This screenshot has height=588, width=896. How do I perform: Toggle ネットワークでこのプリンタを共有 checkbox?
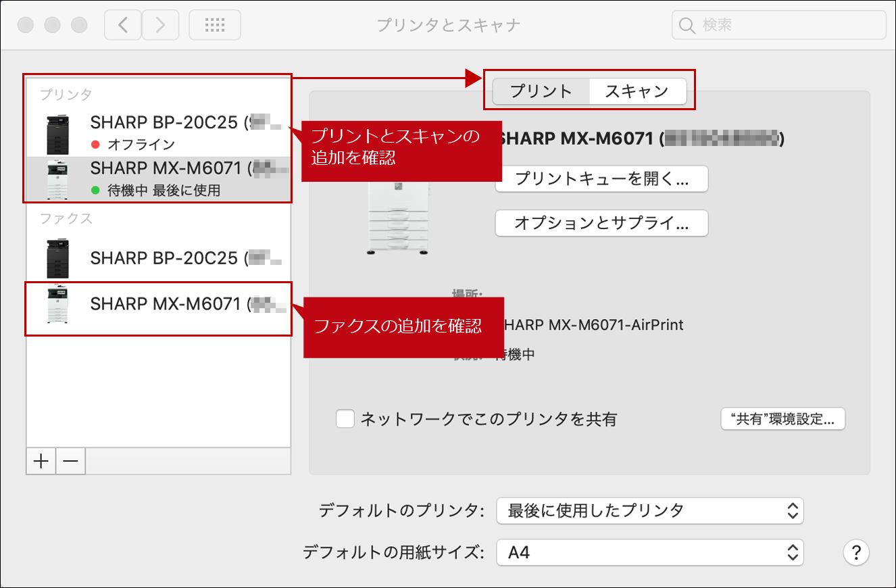[x=345, y=419]
